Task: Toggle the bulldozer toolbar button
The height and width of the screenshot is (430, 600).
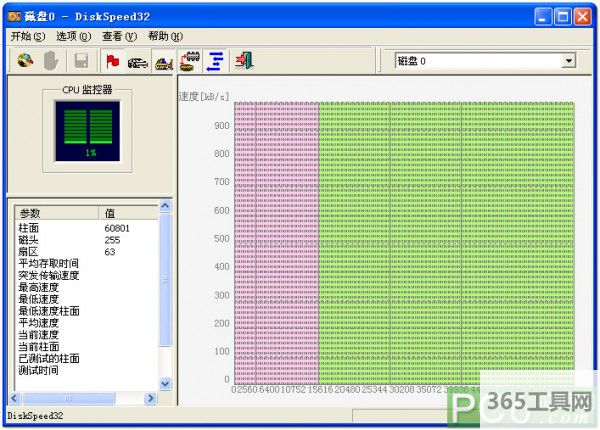Action: tap(164, 61)
